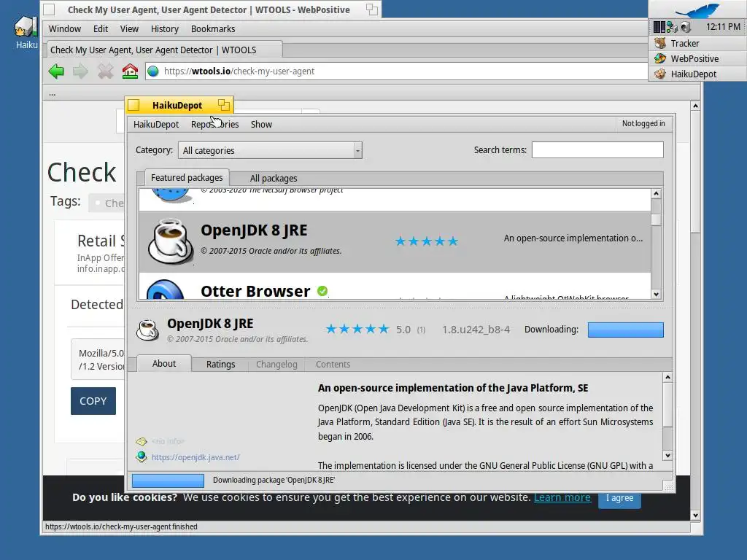Switch to WebPositive in the Deskbar
This screenshot has width=747, height=560.
pos(698,58)
